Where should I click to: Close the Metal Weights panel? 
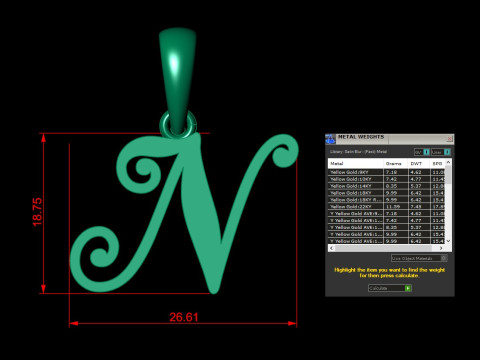click(x=449, y=138)
